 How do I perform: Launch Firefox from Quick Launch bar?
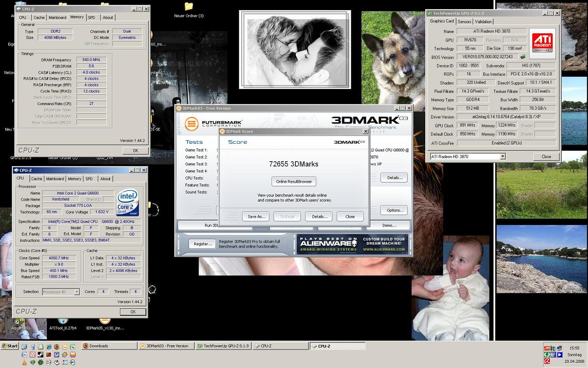[x=56, y=347]
